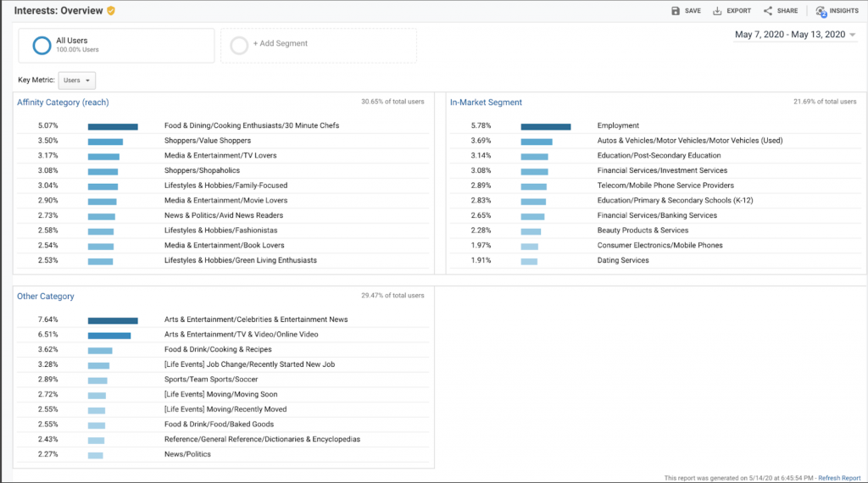Click the Dating Services segment row
Viewport: 868px width, 483px height.
[623, 260]
